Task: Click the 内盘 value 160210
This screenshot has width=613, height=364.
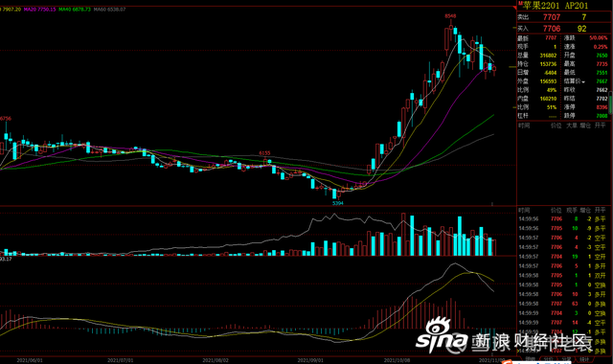Action: pos(548,99)
